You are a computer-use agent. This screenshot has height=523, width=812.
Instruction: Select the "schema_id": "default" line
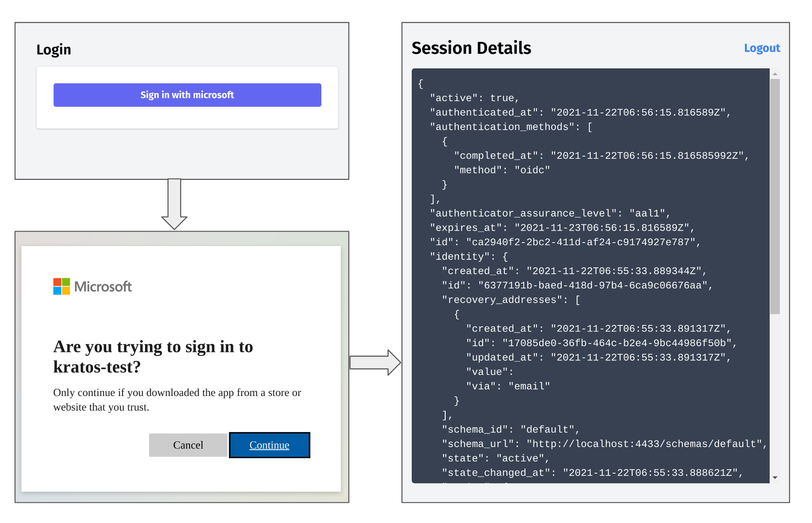pyautogui.click(x=511, y=430)
